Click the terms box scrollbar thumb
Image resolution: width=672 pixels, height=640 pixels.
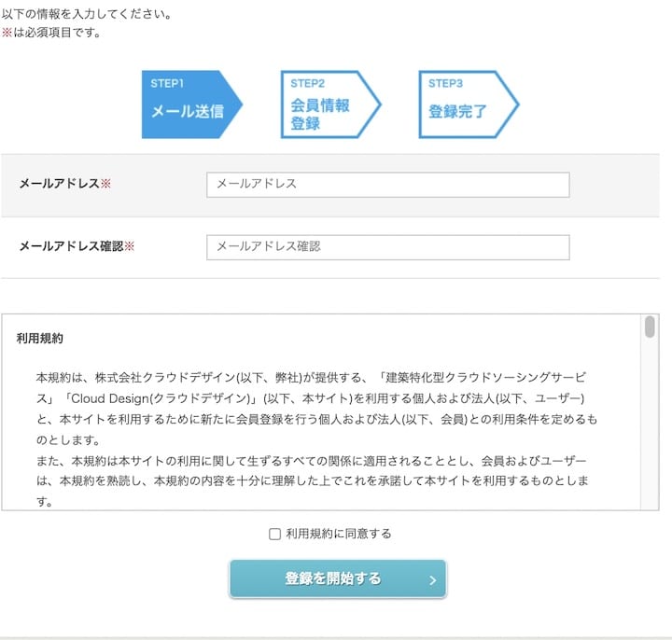[x=650, y=327]
